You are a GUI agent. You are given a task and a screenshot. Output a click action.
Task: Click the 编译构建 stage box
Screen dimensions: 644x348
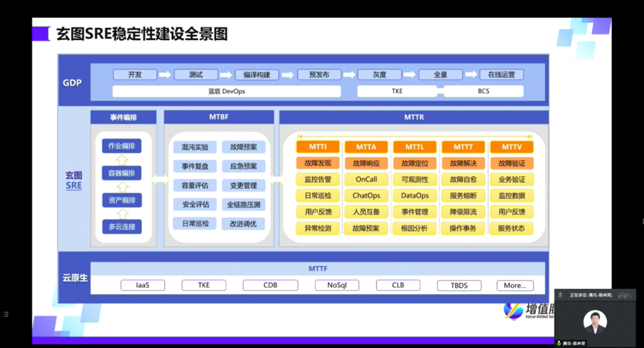257,75
